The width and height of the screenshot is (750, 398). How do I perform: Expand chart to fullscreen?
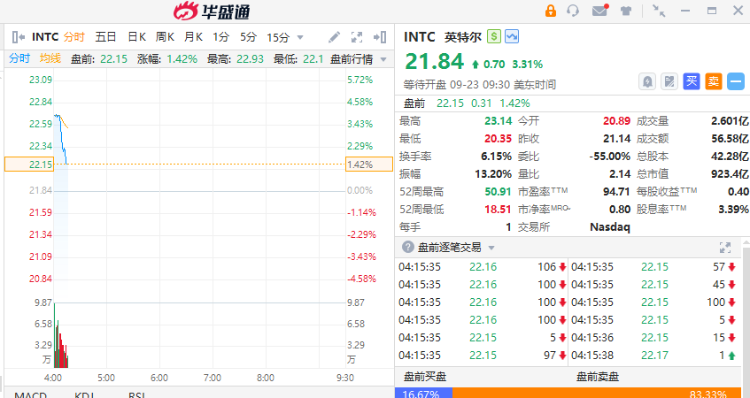(356, 37)
